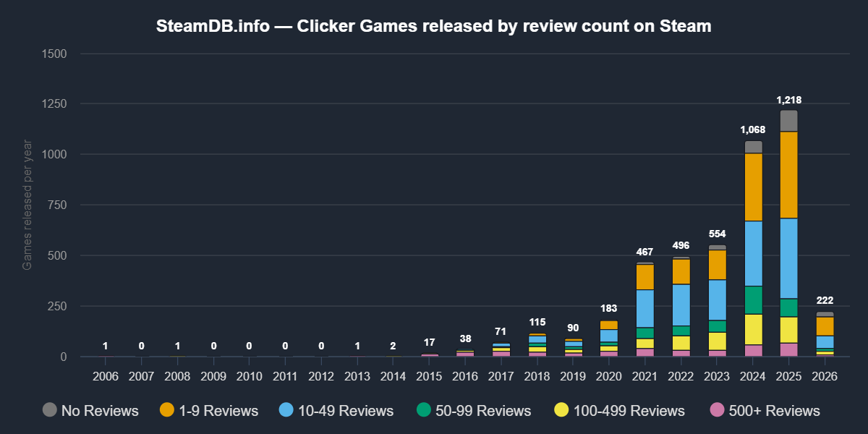Click the orange segment of the 2025 bar

tap(789, 174)
